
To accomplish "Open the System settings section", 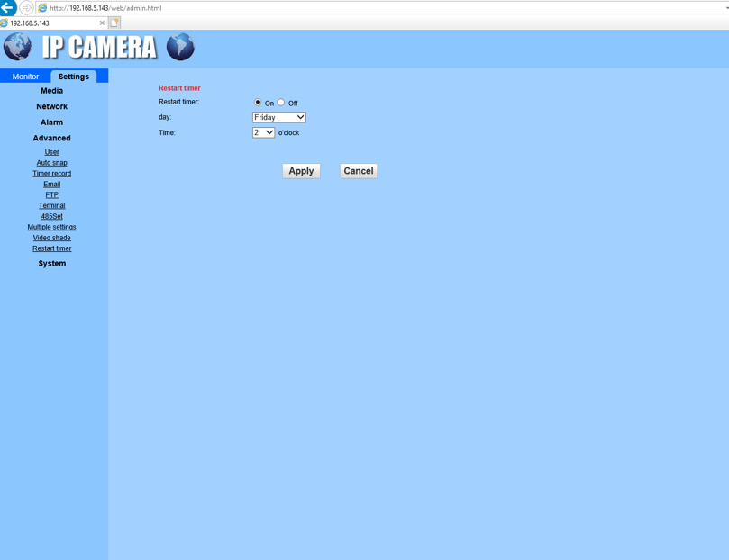I will coord(51,263).
